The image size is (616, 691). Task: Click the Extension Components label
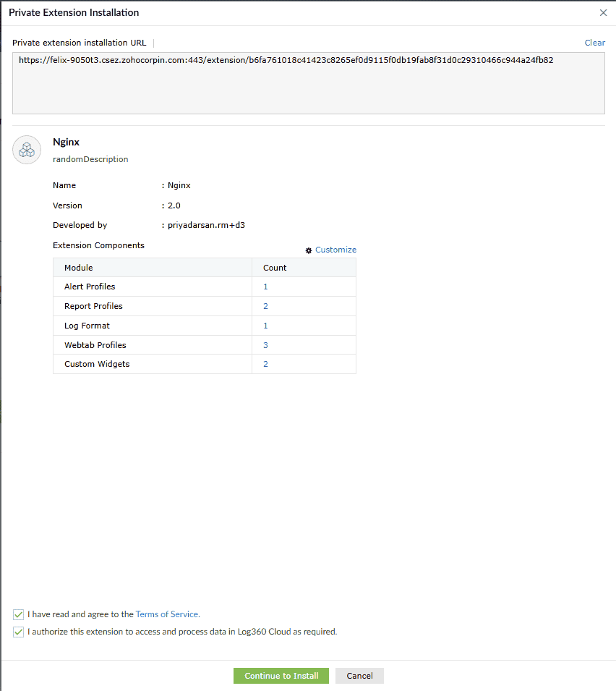(x=98, y=245)
